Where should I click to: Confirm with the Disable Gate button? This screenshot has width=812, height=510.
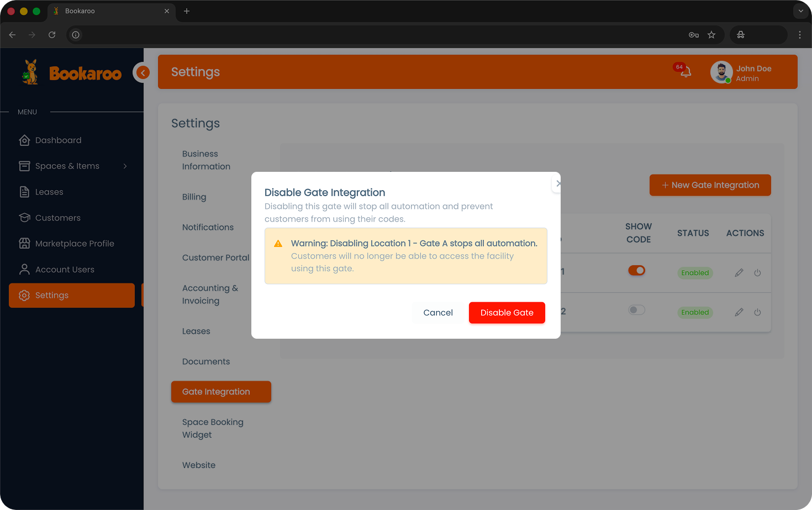point(507,313)
